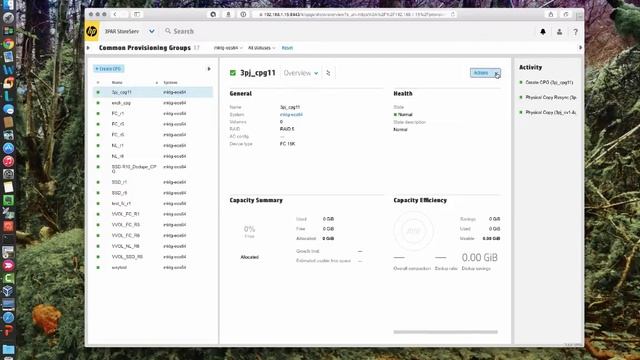
Task: Select the NL_r1 row
Action: click(153, 145)
